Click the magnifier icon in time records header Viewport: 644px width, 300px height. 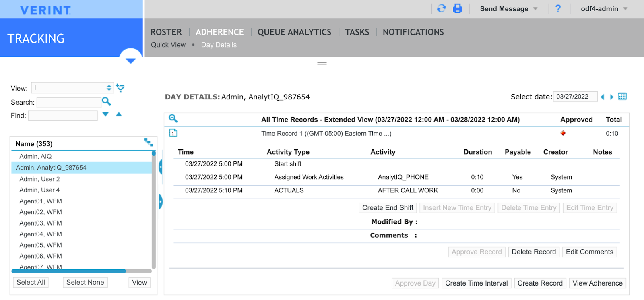pyautogui.click(x=173, y=118)
